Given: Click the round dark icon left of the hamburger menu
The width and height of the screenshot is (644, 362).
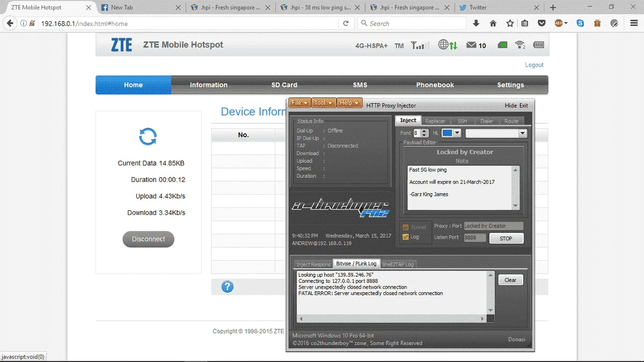Looking at the screenshot, I should (x=614, y=24).
